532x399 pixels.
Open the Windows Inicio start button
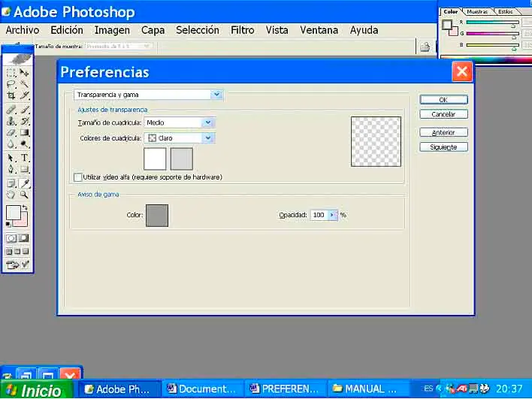click(x=36, y=390)
